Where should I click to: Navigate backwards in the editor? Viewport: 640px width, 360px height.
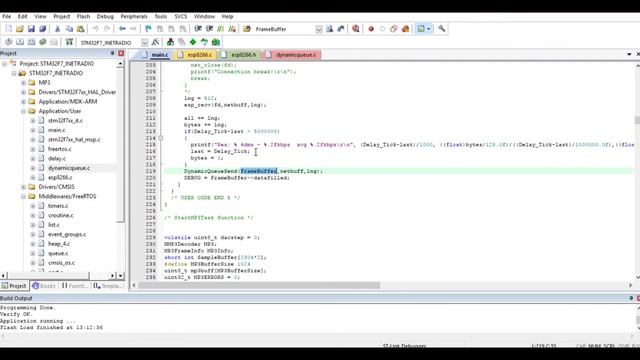tap(122, 29)
